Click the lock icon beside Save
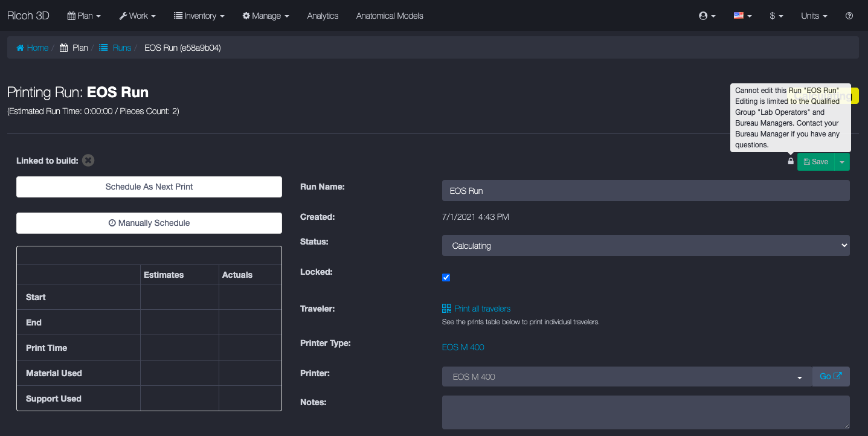 click(x=791, y=161)
